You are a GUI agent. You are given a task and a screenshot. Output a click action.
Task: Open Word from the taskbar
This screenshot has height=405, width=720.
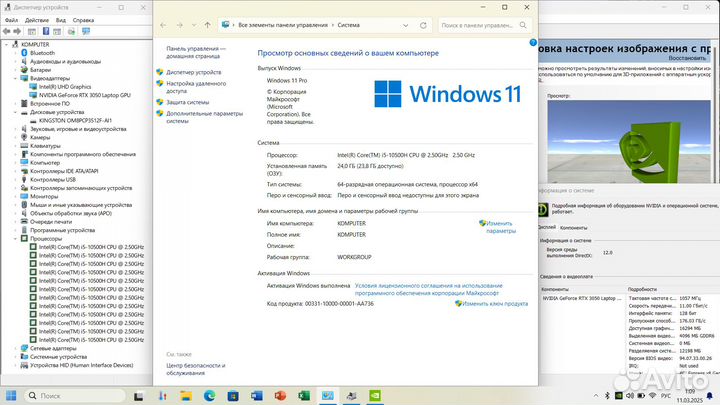pos(257,395)
